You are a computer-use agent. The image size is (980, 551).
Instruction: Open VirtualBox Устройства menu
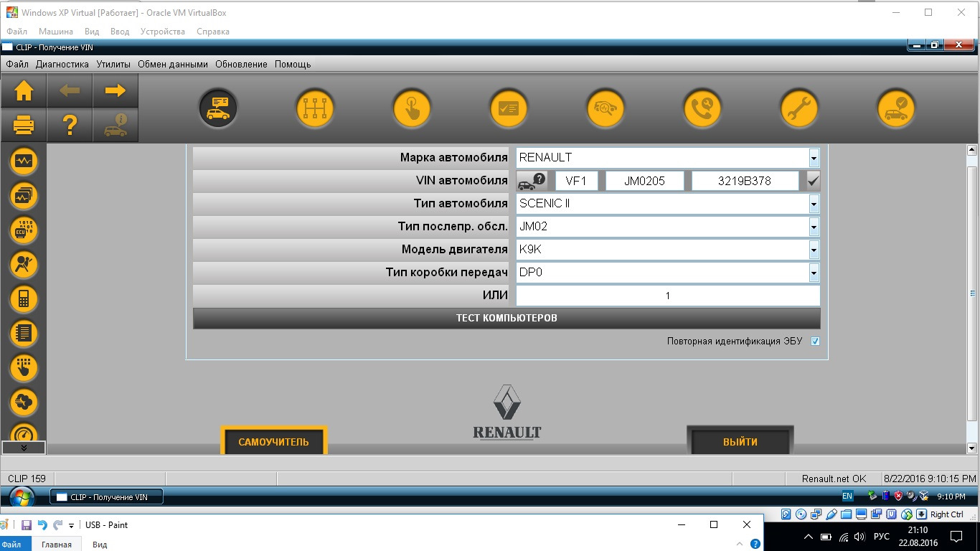(163, 32)
